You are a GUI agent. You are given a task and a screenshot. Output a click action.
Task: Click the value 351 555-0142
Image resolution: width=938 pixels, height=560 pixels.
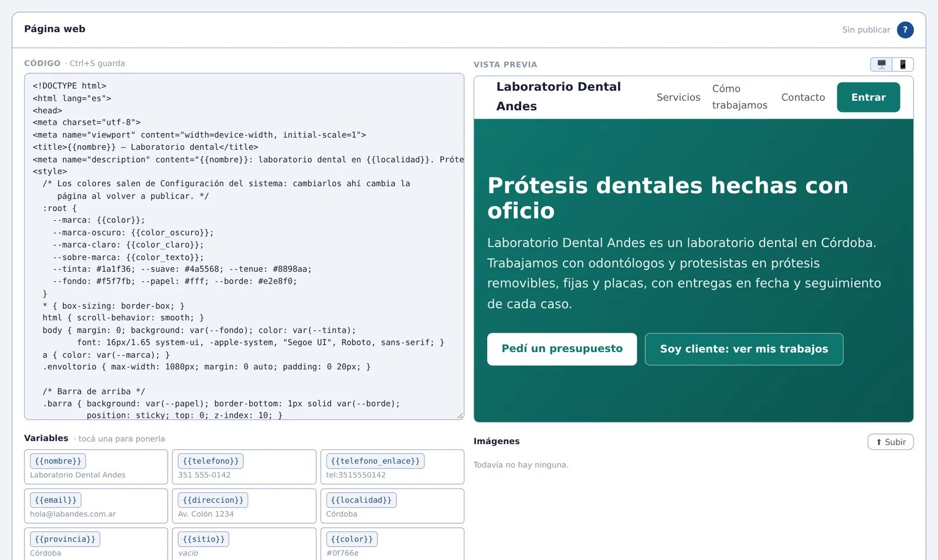(x=204, y=475)
